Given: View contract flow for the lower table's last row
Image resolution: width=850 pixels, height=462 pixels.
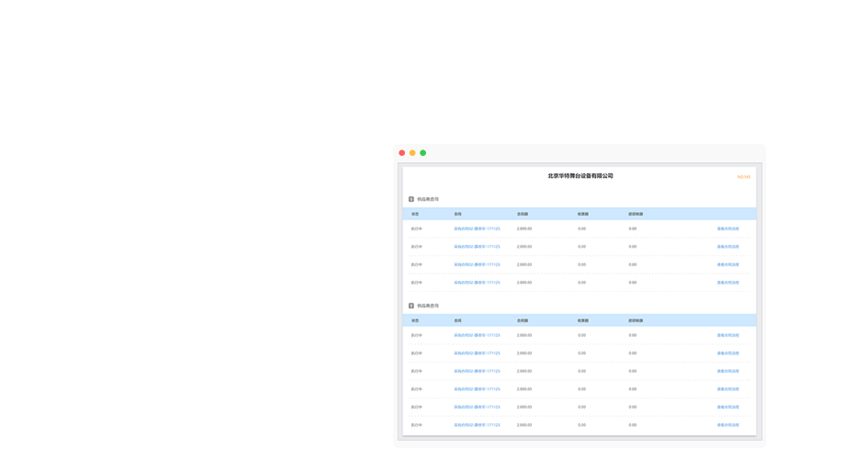Looking at the screenshot, I should pos(728,425).
